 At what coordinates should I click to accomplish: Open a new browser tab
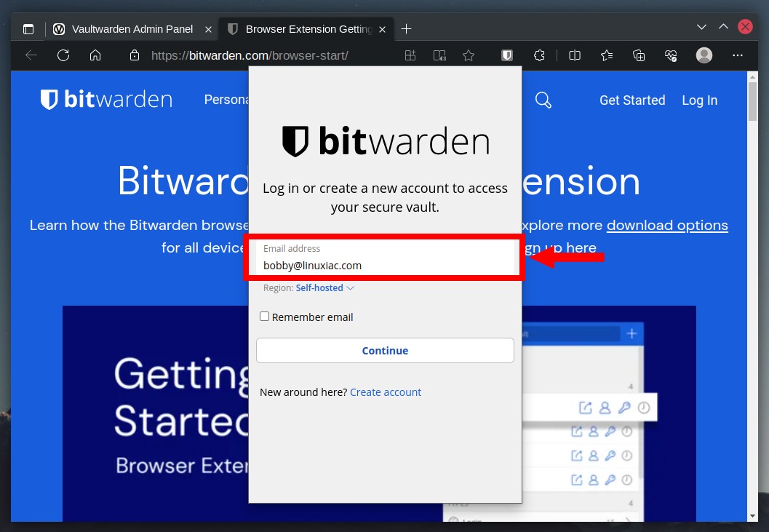406,29
